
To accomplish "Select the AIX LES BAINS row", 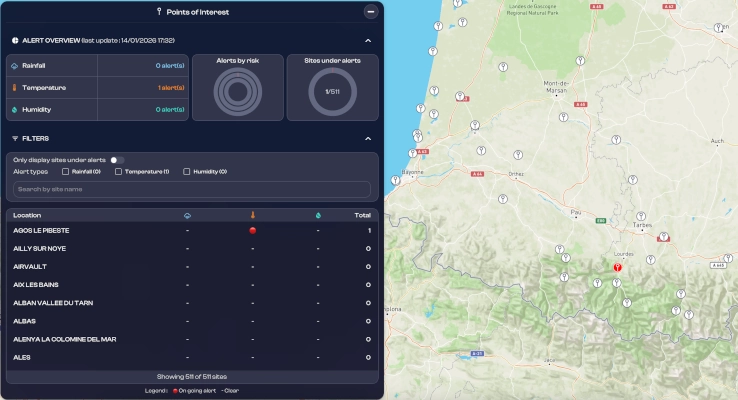I will 192,285.
